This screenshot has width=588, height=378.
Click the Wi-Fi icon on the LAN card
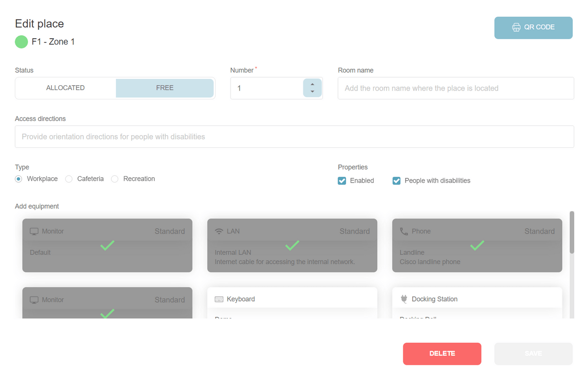click(219, 231)
